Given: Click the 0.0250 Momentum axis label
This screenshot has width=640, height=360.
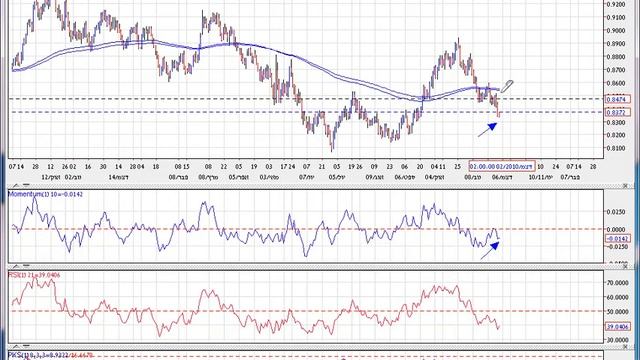Looking at the screenshot, I should 616,212.
